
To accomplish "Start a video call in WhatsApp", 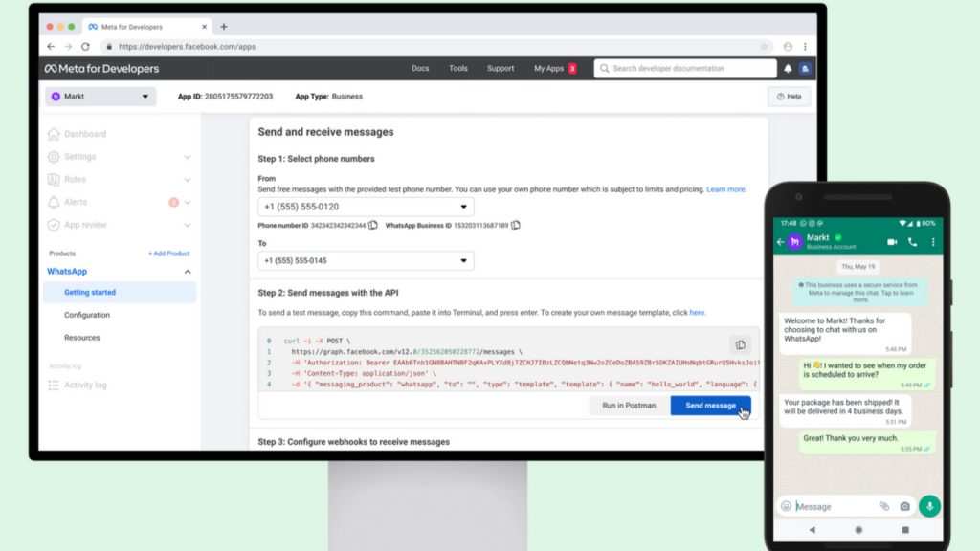I will [x=892, y=242].
